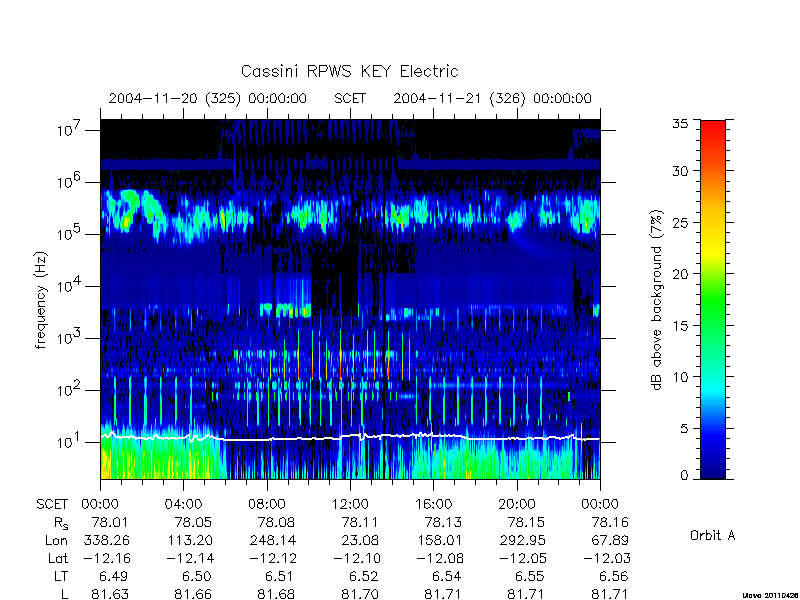The width and height of the screenshot is (800, 600).
Task: Click the 'SCET' label above the plot
Action: [x=350, y=98]
